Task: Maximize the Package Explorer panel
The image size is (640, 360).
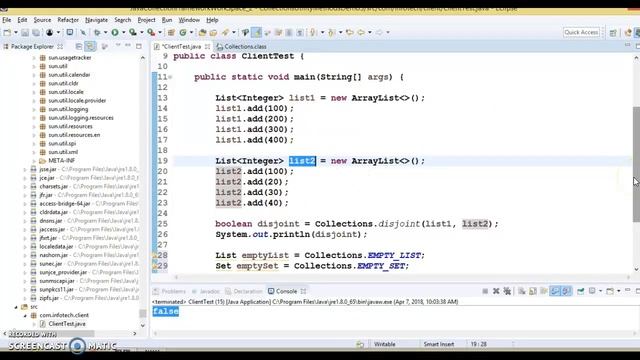Action: pyautogui.click(x=139, y=46)
